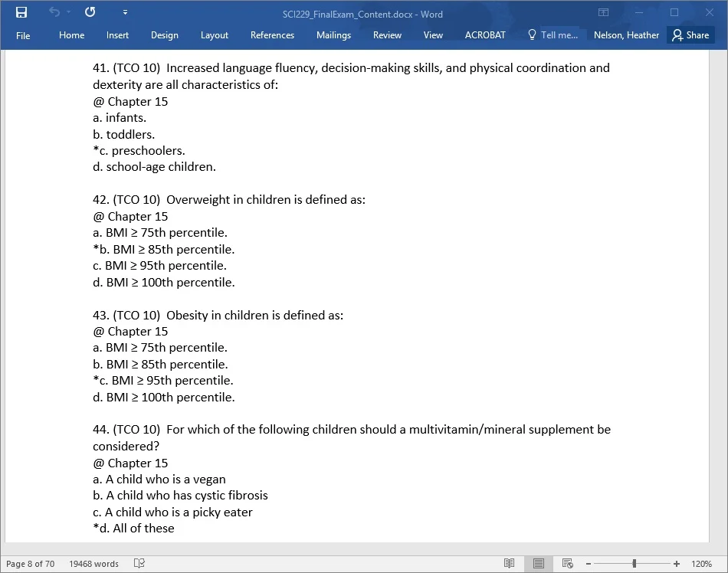This screenshot has height=573, width=728.
Task: Open the Mailings ribbon tab
Action: [333, 35]
